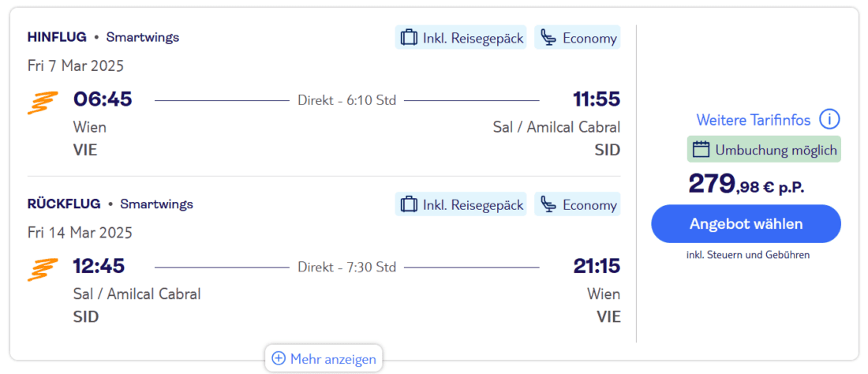Click the plus icon on Mehr anzeigen
Viewport: 868px width, 374px height.
(279, 359)
